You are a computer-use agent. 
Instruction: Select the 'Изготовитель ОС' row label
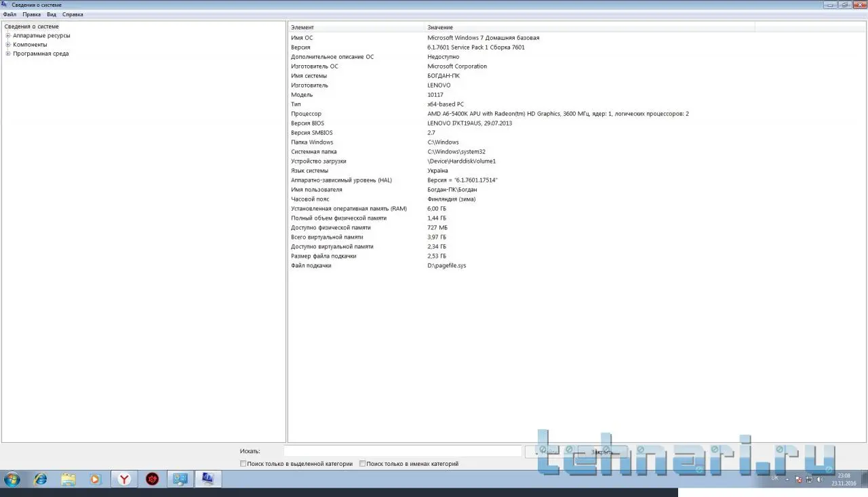click(315, 66)
